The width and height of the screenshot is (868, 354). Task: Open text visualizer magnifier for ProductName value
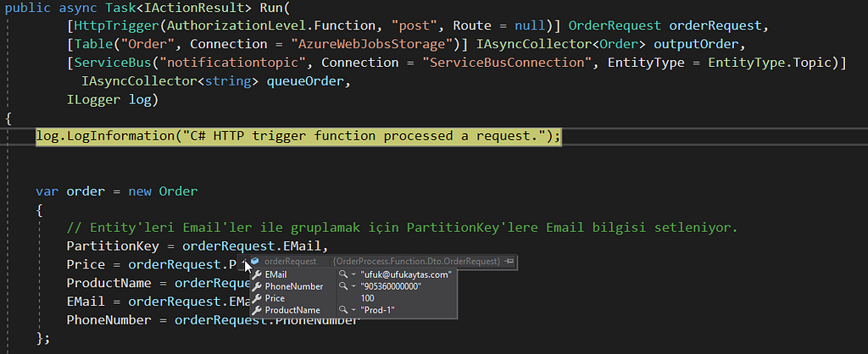pos(344,310)
